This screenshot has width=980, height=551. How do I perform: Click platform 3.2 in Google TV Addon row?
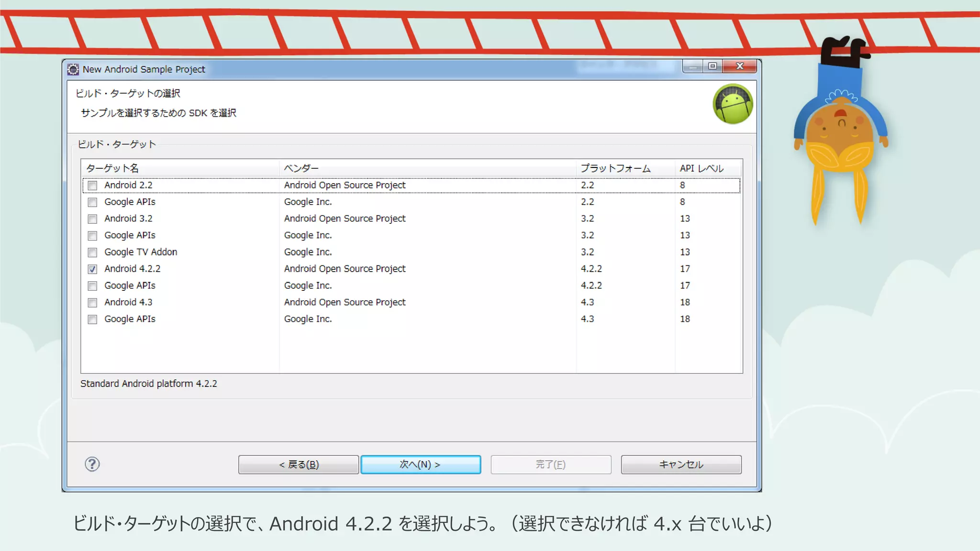(x=587, y=252)
